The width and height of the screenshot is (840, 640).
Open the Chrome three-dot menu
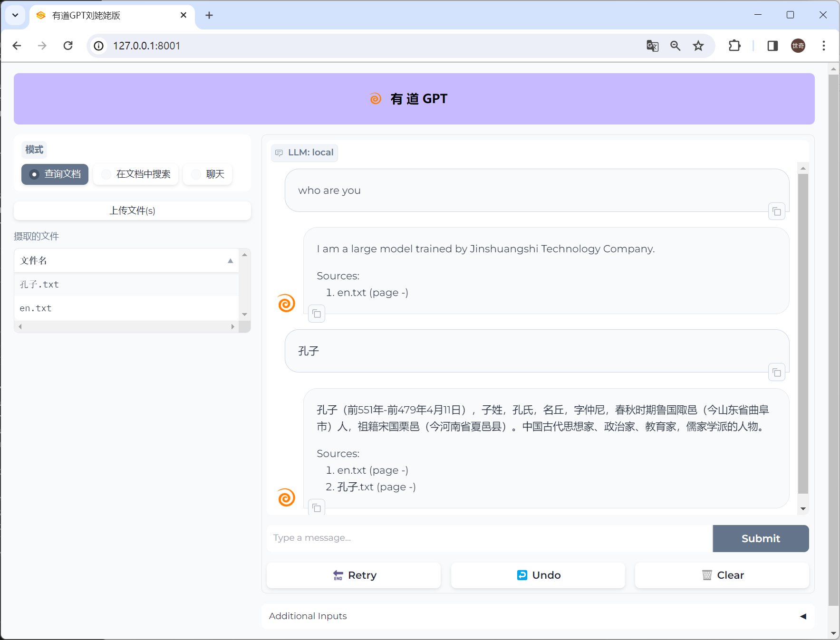tap(824, 46)
